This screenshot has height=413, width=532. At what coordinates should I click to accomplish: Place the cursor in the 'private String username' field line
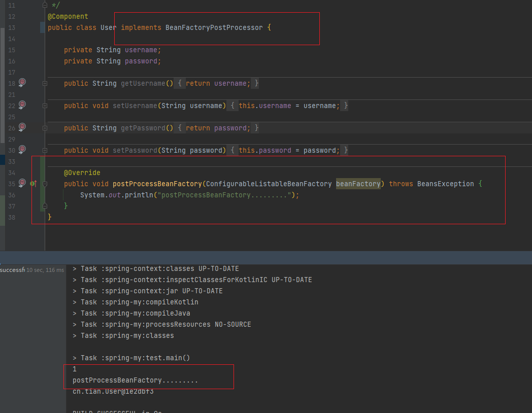point(112,50)
